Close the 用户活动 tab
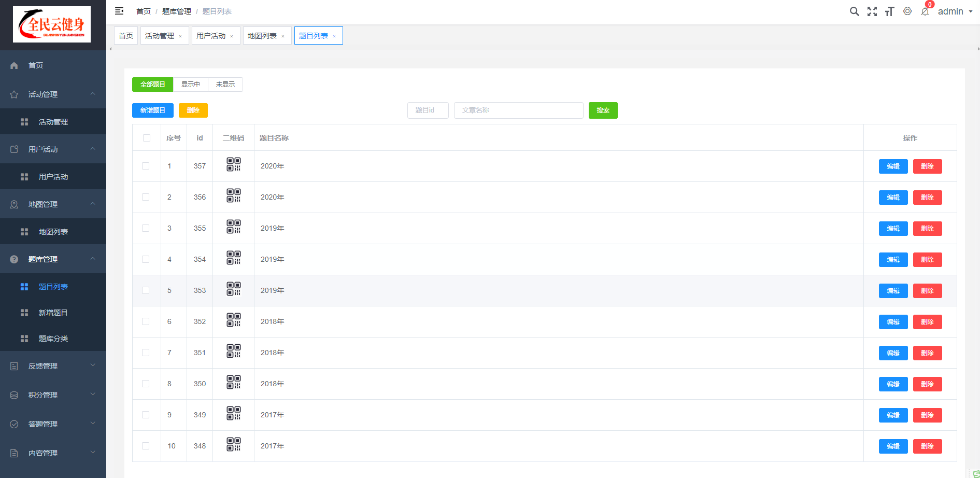Image resolution: width=980 pixels, height=478 pixels. [x=232, y=36]
